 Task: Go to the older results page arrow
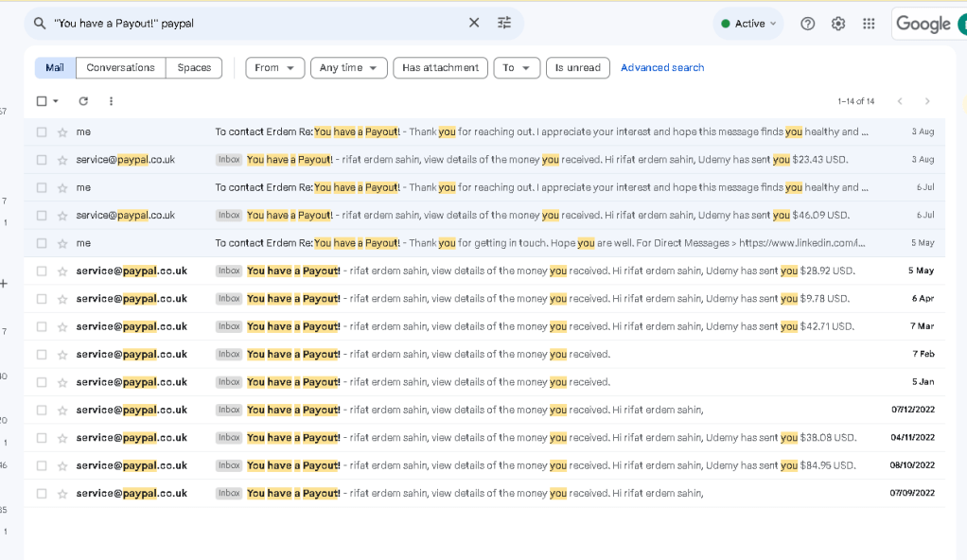[x=927, y=101]
